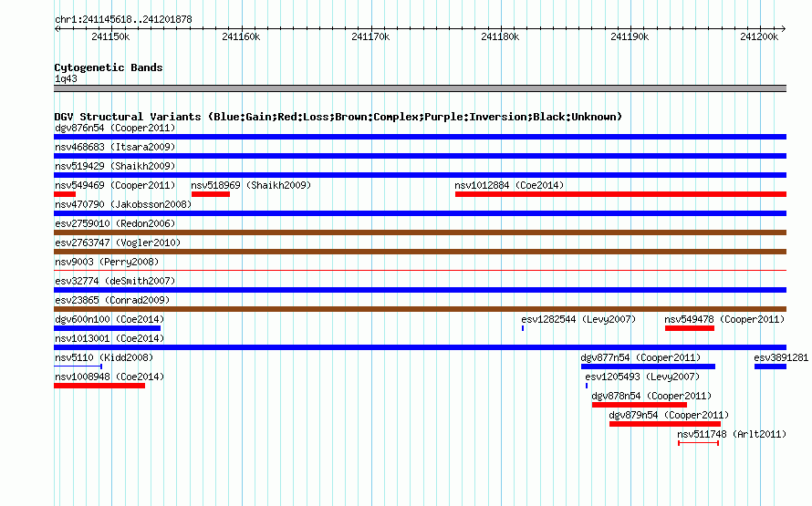This screenshot has width=812, height=506.
Task: Click the dgv879n54 (Cooper2011) label
Action: click(x=669, y=415)
